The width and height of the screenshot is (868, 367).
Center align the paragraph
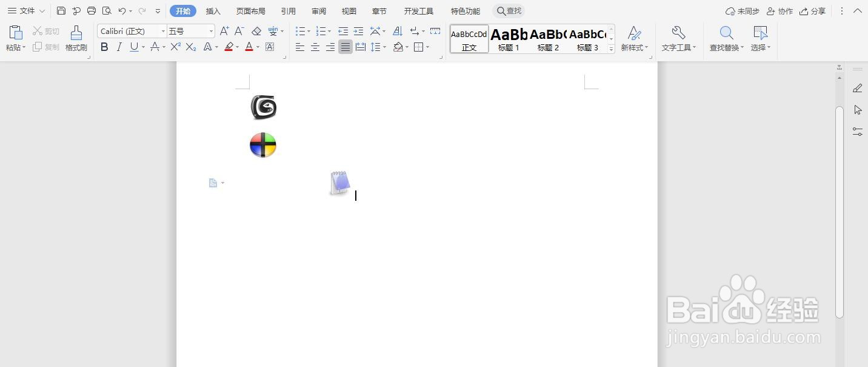(x=315, y=47)
